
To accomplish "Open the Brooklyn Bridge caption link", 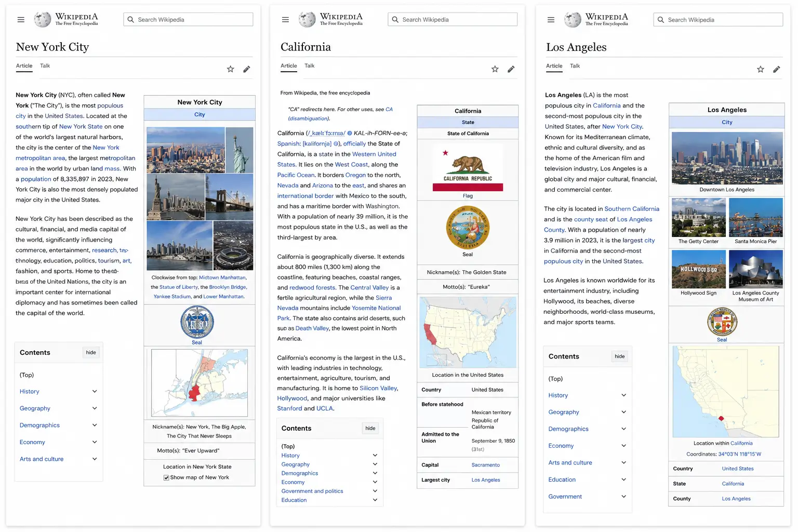I will tap(228, 287).
